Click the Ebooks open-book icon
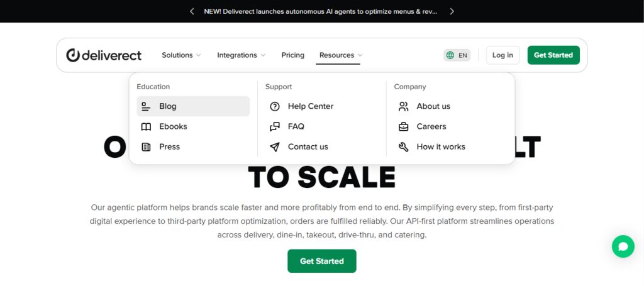Viewport: 644px width, 286px height. click(x=146, y=127)
